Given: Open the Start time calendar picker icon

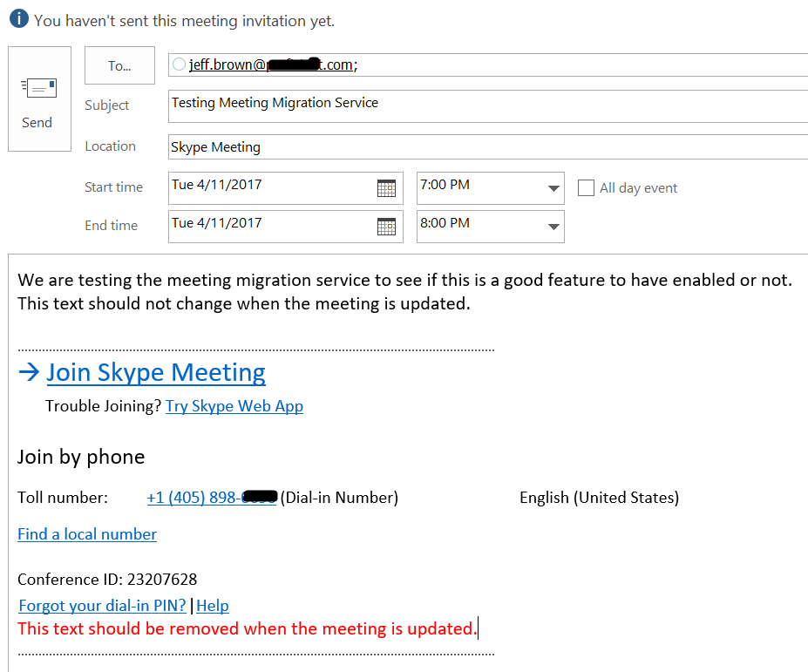Looking at the screenshot, I should click(x=386, y=188).
